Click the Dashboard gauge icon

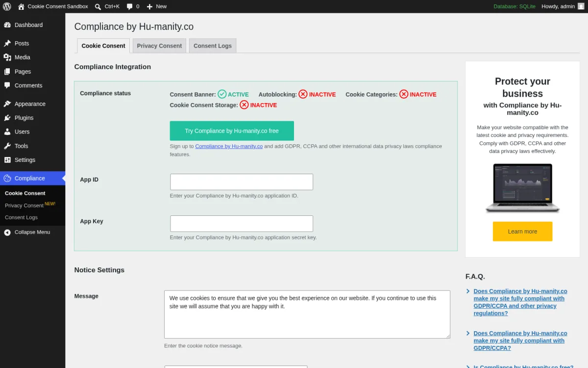[x=7, y=25]
